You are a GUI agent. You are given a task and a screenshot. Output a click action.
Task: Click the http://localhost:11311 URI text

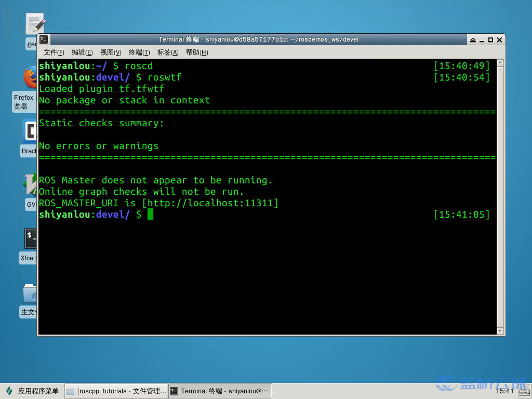(x=210, y=203)
